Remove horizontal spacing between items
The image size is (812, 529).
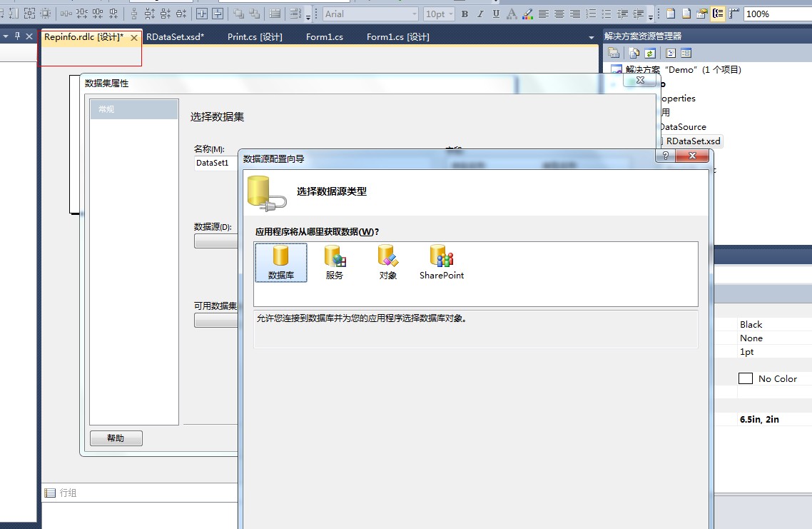113,14
